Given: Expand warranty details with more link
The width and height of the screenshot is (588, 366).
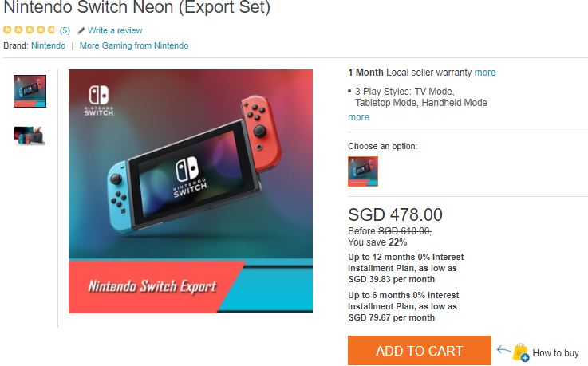Looking at the screenshot, I should [x=485, y=73].
